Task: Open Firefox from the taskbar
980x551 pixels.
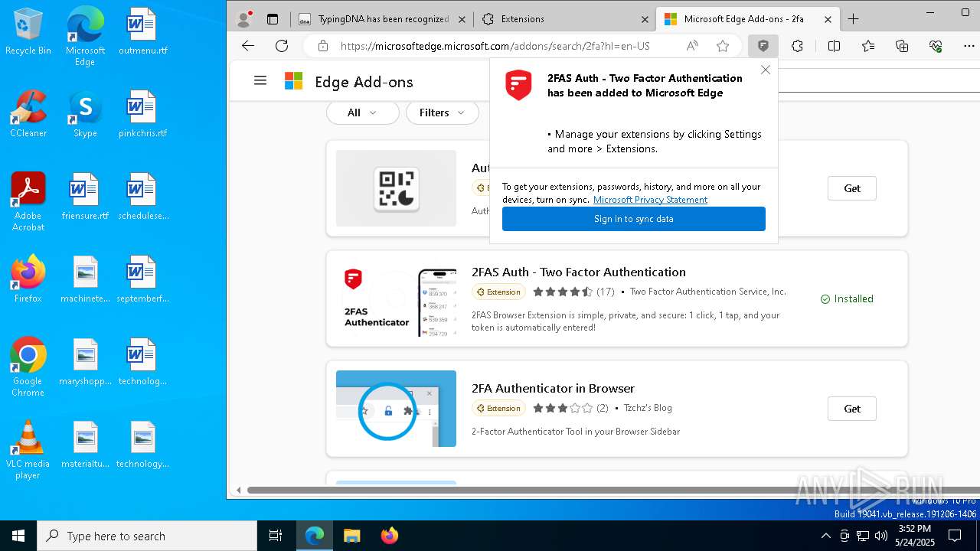Action: (389, 536)
